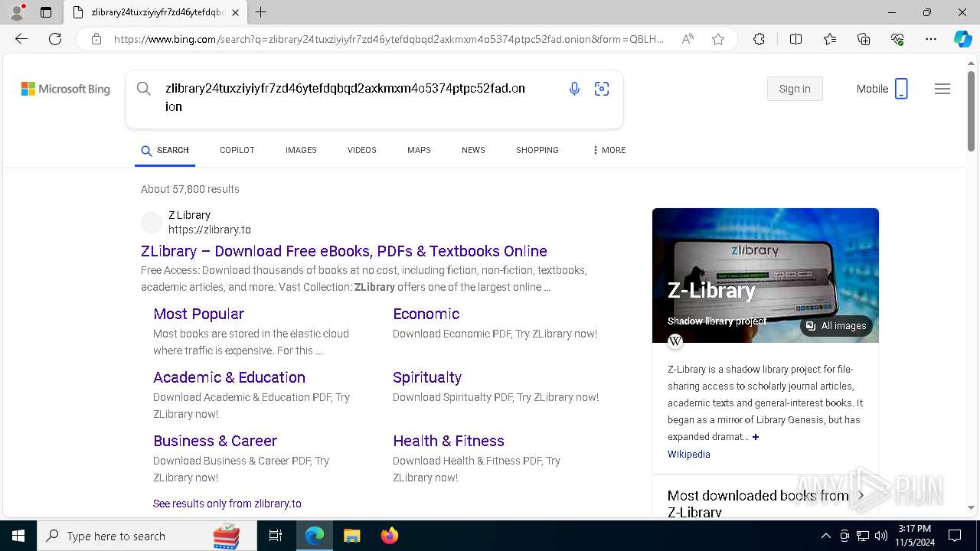Open the Health & Fitness sitelink
The height and width of the screenshot is (551, 980).
(x=449, y=441)
